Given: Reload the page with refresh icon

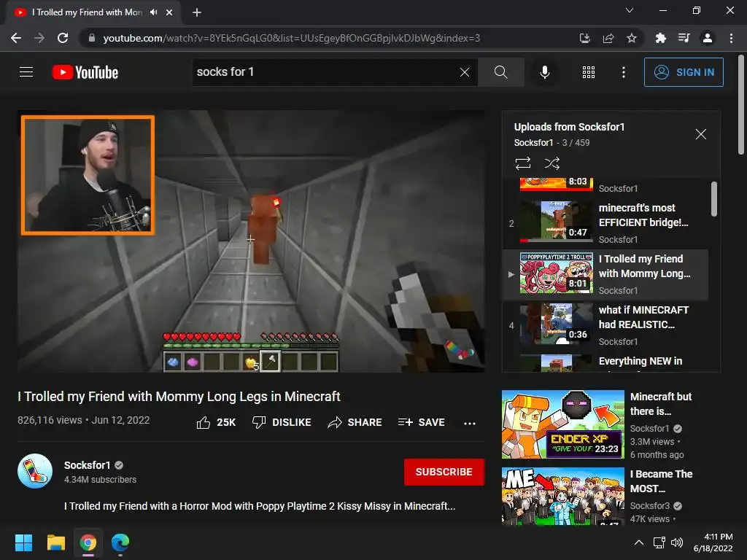Looking at the screenshot, I should 63,38.
